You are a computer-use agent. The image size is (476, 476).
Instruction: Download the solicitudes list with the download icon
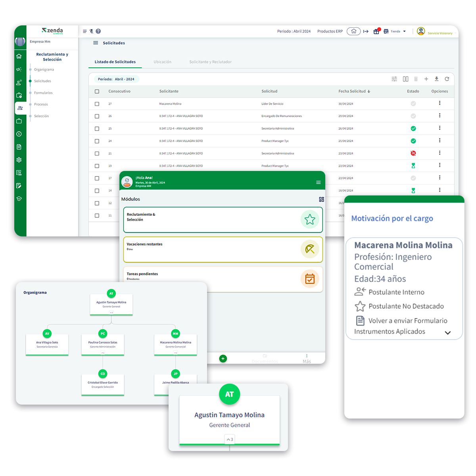click(436, 79)
